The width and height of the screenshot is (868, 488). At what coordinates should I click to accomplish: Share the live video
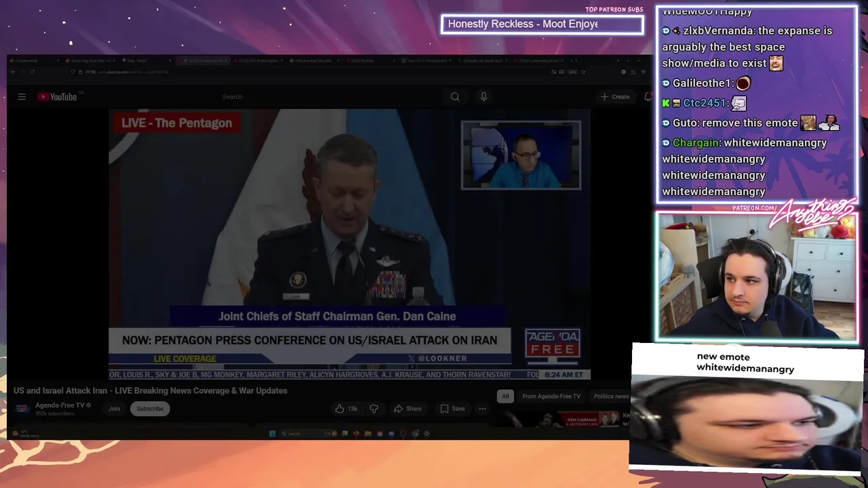coord(408,409)
